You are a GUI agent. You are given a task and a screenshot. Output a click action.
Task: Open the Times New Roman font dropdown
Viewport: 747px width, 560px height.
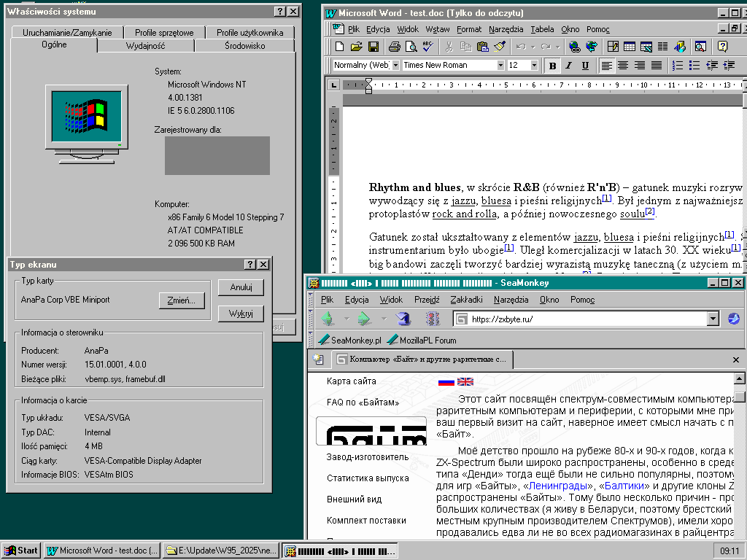pyautogui.click(x=500, y=65)
